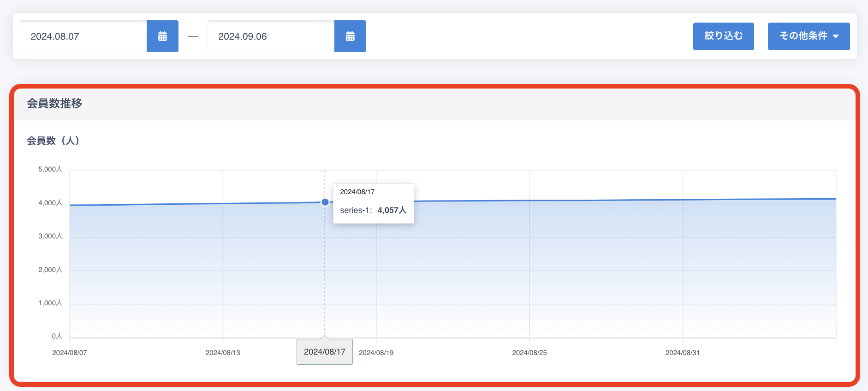The width and height of the screenshot is (868, 391).
Task: Click the highlighted data point on the line
Action: click(325, 202)
